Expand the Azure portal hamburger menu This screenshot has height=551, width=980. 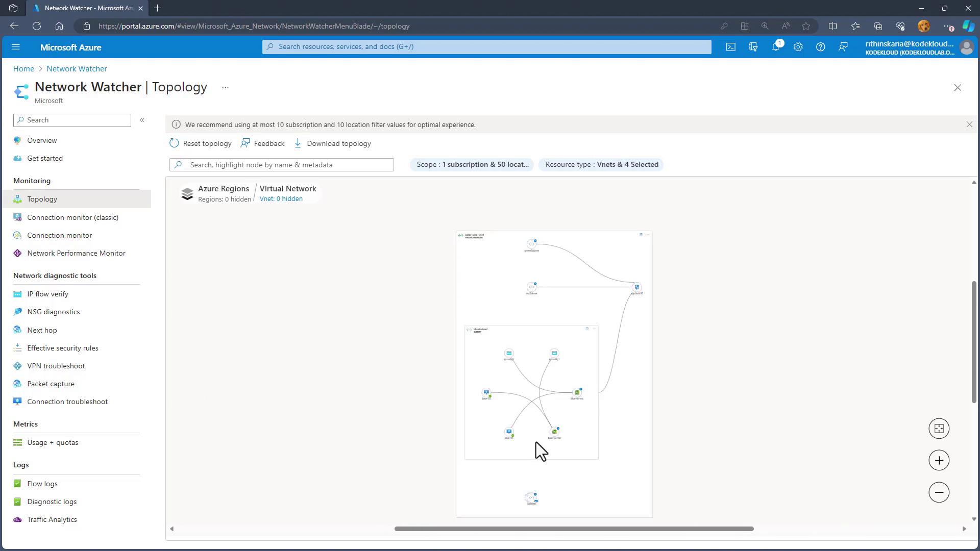pos(15,47)
